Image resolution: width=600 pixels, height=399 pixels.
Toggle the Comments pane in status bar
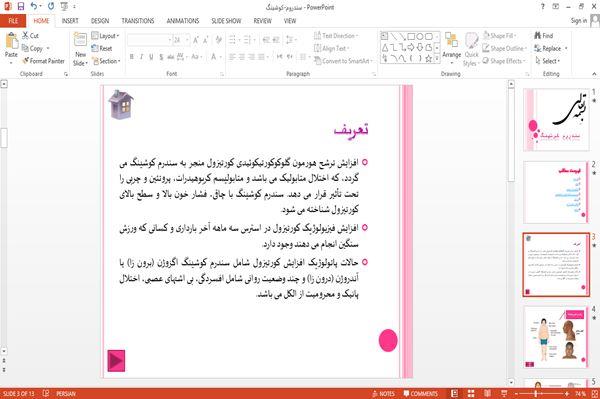(x=421, y=393)
